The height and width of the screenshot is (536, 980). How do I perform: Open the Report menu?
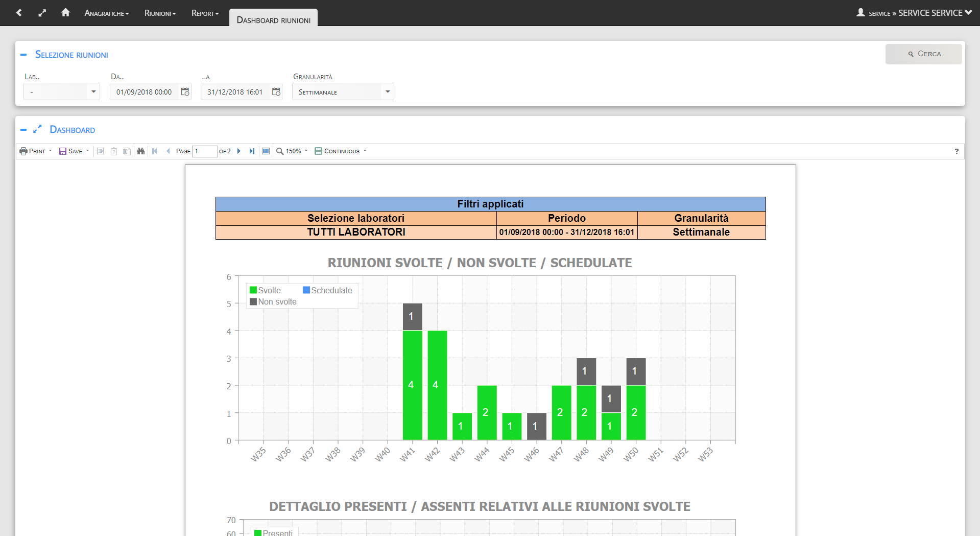click(x=205, y=13)
